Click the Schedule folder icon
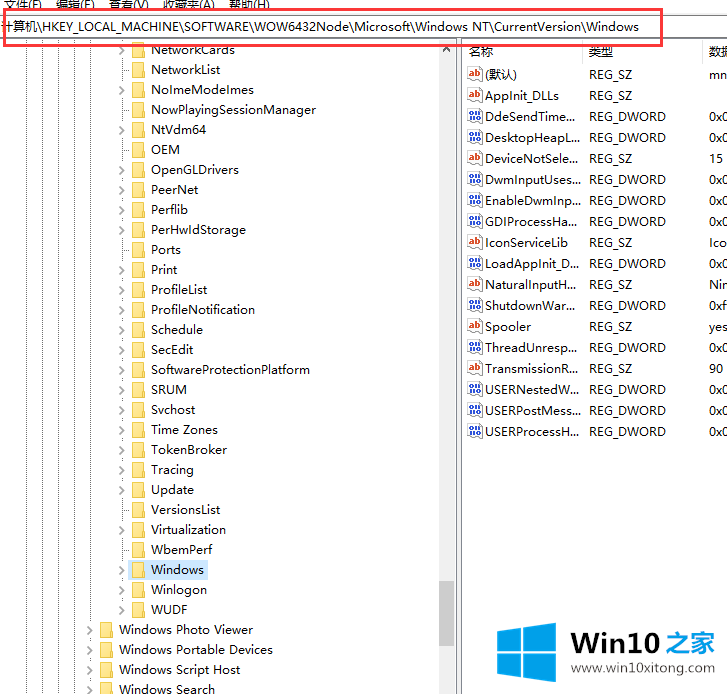This screenshot has width=727, height=694. click(x=138, y=330)
